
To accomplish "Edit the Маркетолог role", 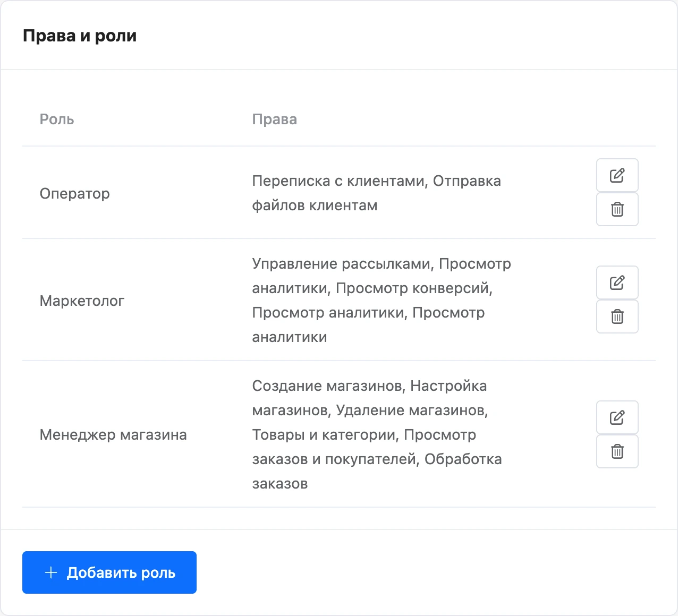I will tap(617, 283).
